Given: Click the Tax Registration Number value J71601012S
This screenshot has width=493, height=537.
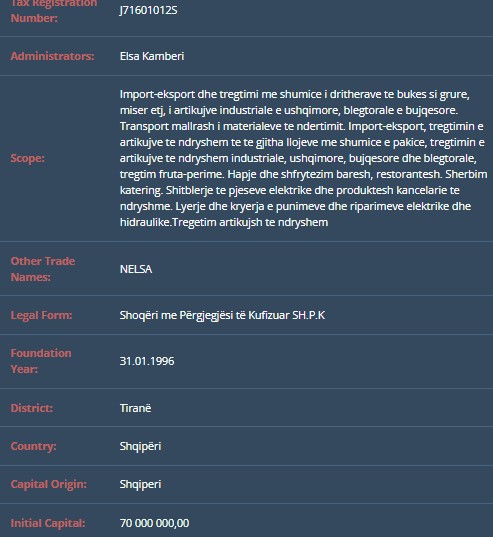Looking at the screenshot, I should [x=148, y=10].
